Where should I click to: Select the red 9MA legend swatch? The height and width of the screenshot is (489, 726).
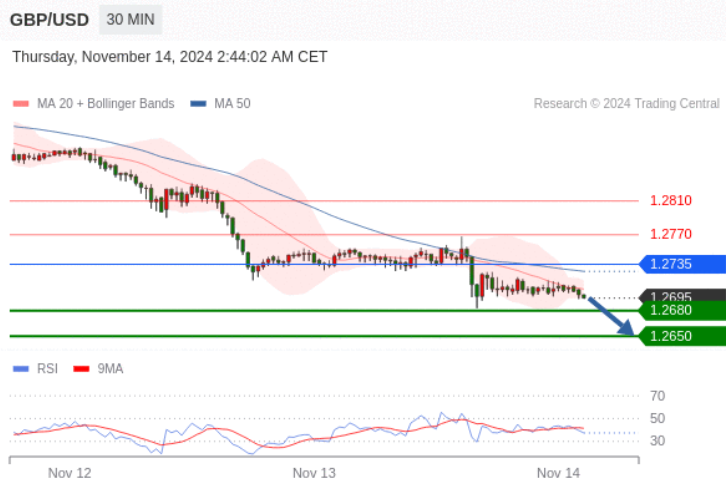pos(81,369)
